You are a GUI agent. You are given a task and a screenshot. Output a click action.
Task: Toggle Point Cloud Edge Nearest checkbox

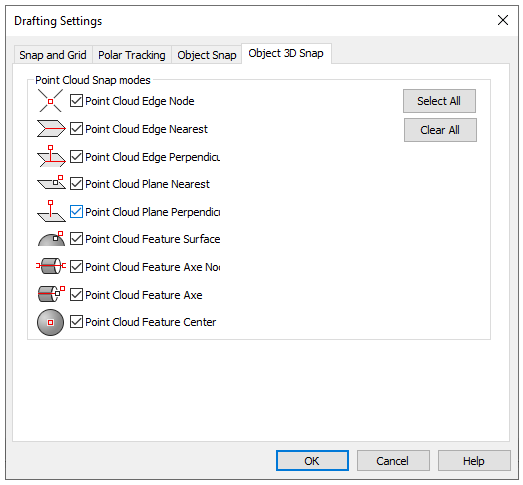pos(76,128)
